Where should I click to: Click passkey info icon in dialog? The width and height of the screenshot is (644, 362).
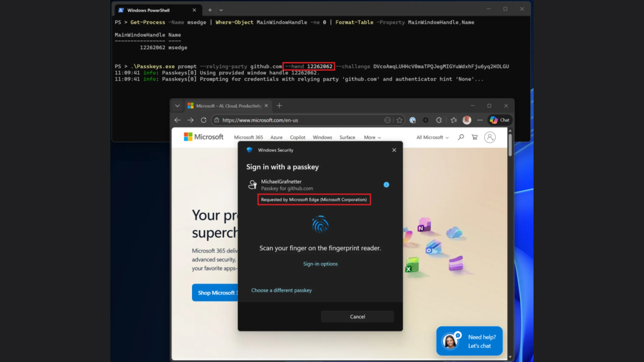tap(386, 185)
